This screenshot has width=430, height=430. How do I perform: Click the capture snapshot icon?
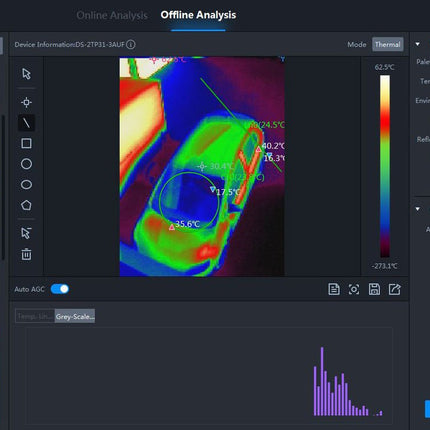354,289
